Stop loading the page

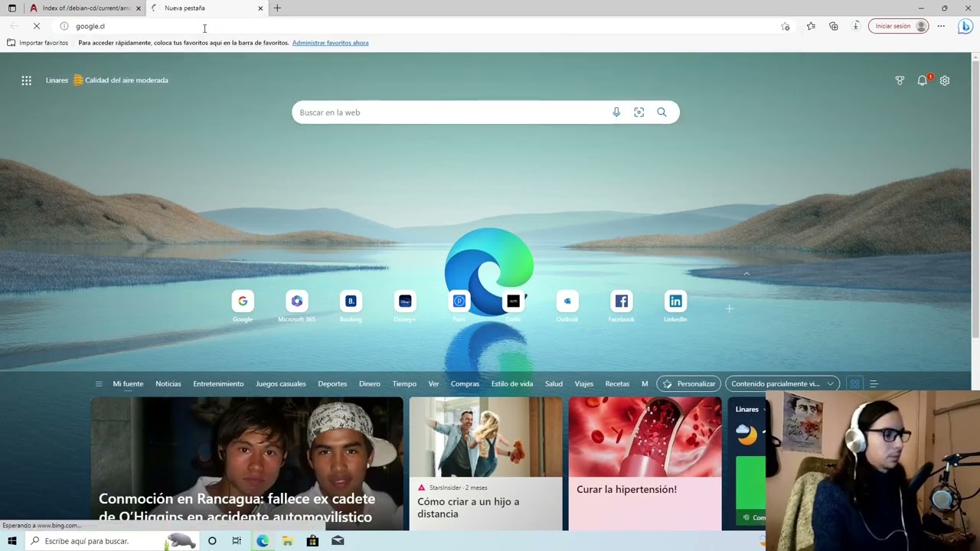click(x=36, y=26)
